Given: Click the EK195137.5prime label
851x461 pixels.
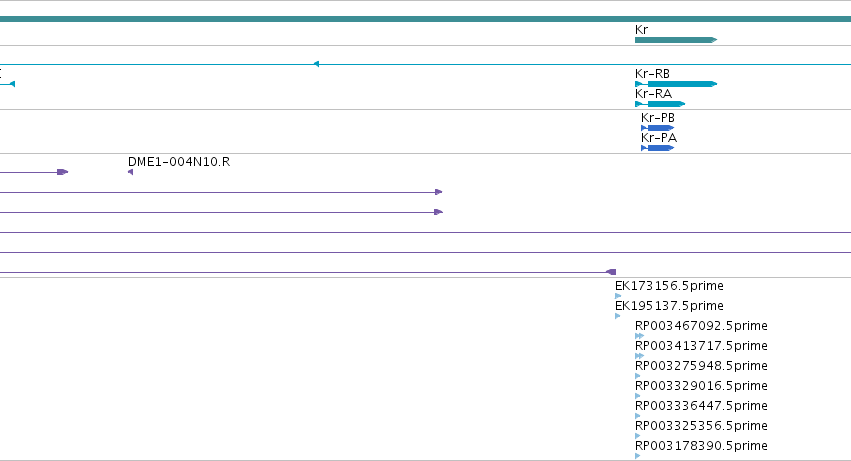Looking at the screenshot, I should 669,306.
